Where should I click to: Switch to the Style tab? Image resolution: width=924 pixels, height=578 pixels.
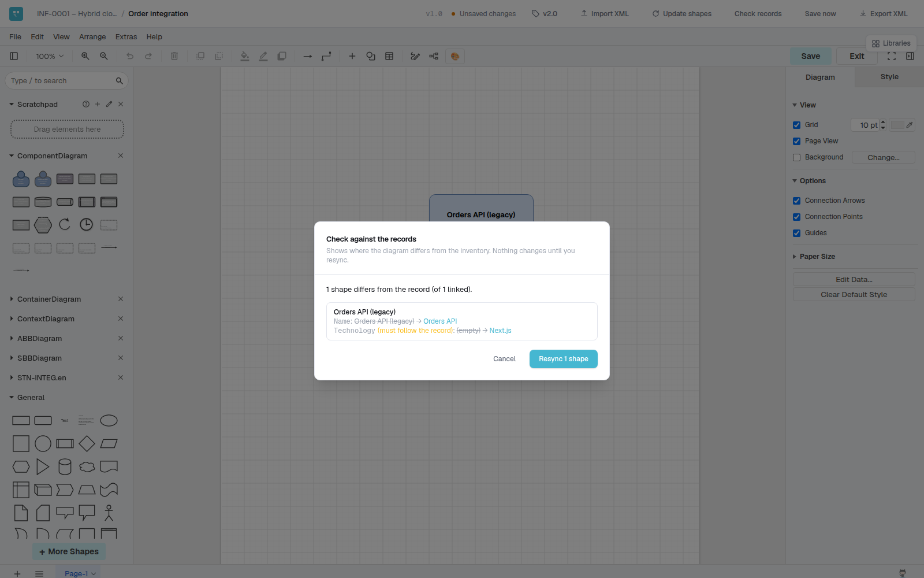point(889,77)
